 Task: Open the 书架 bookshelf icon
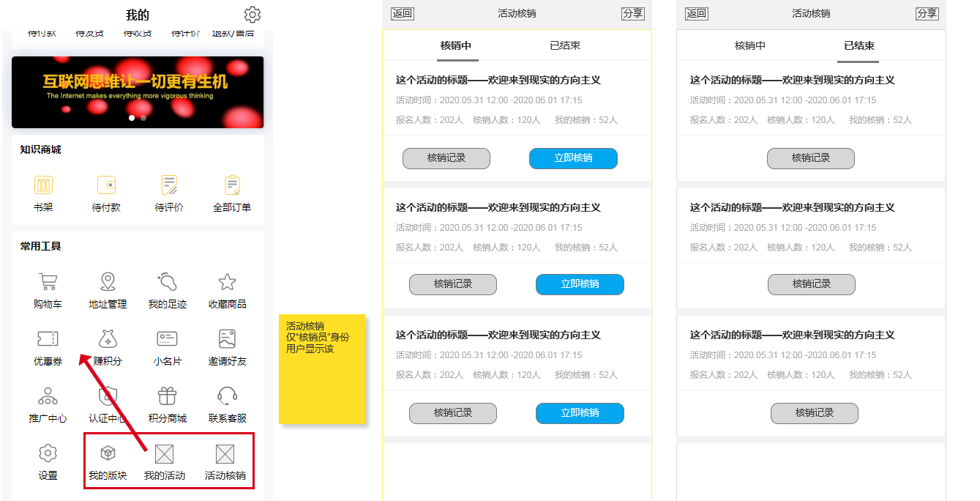coord(43,185)
